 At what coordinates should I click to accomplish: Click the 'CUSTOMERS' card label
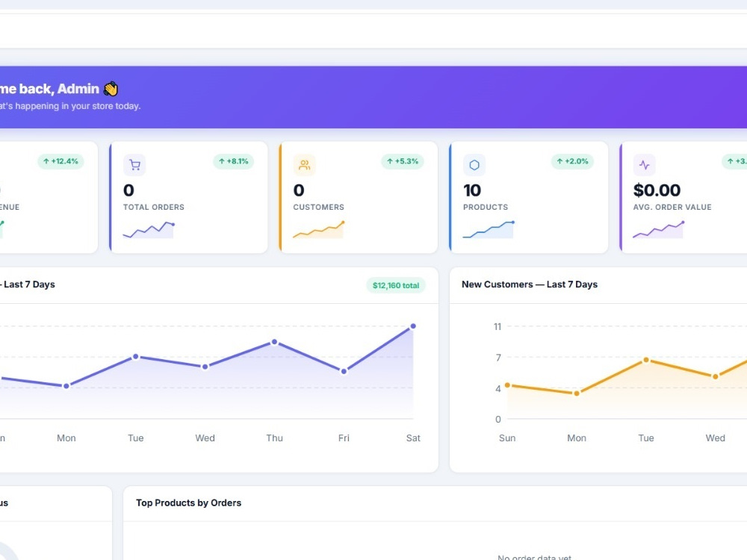click(x=319, y=207)
